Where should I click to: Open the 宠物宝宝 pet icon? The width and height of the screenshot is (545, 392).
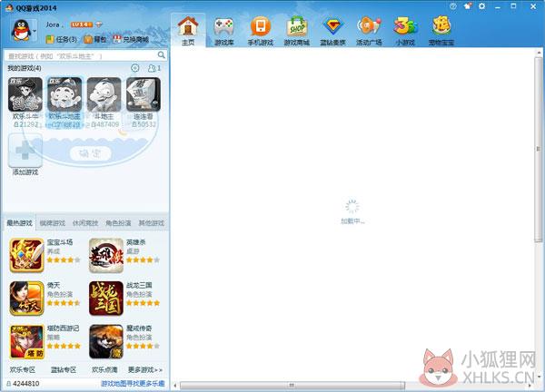coord(441,26)
